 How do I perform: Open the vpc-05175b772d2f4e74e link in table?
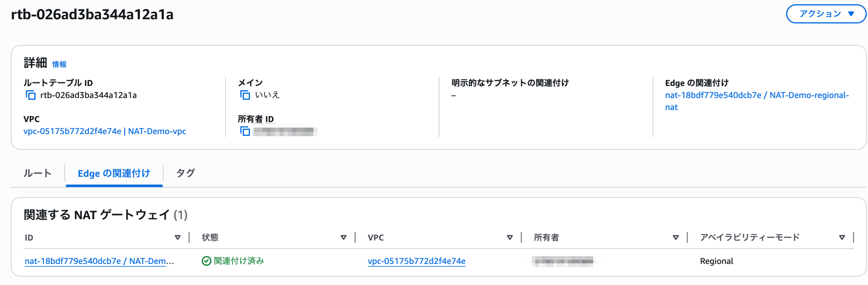(x=416, y=261)
